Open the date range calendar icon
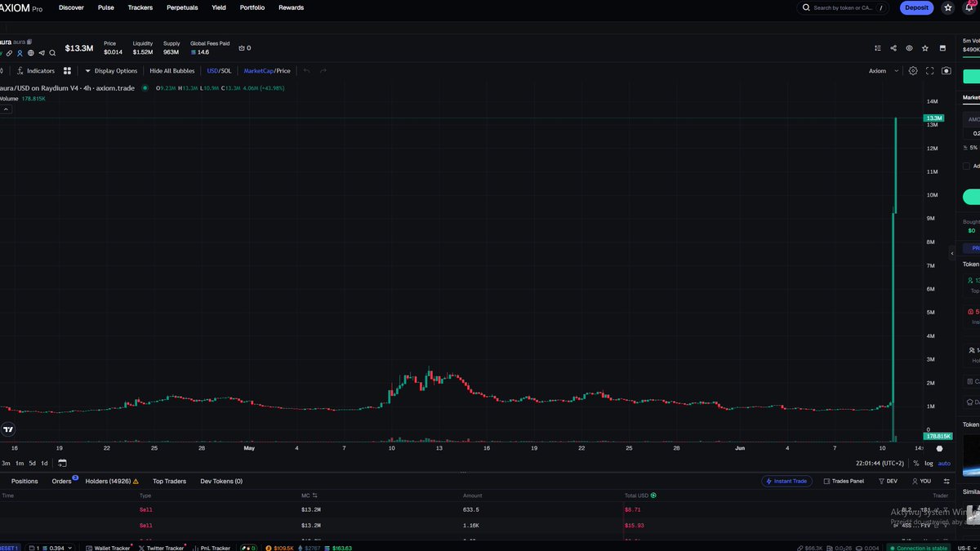 (x=62, y=463)
